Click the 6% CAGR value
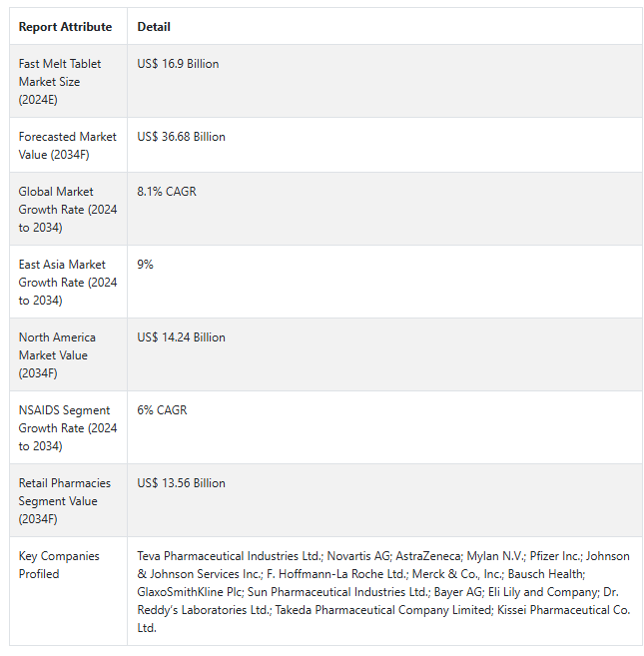This screenshot has width=644, height=656. 162,410
